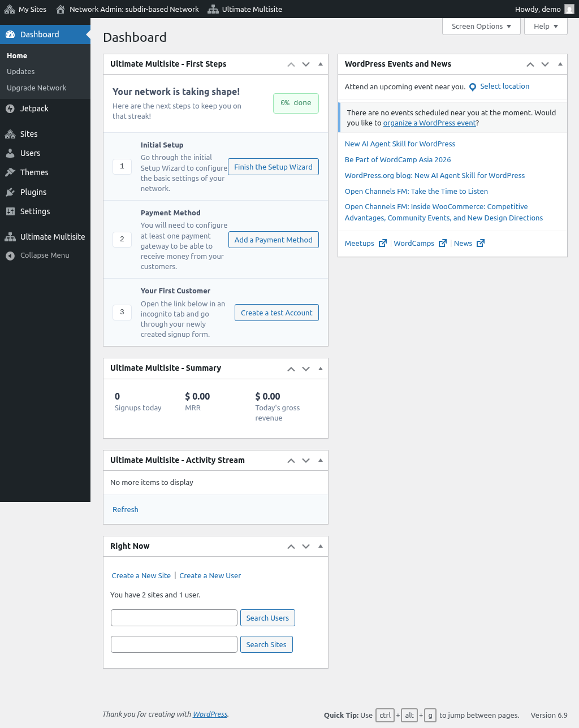Click the Network Admin house icon

61,9
